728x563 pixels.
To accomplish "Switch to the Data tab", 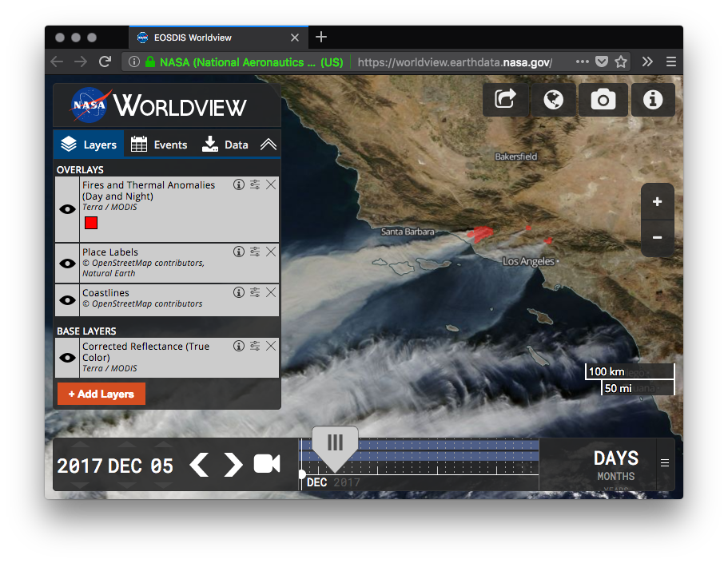I will [x=225, y=145].
